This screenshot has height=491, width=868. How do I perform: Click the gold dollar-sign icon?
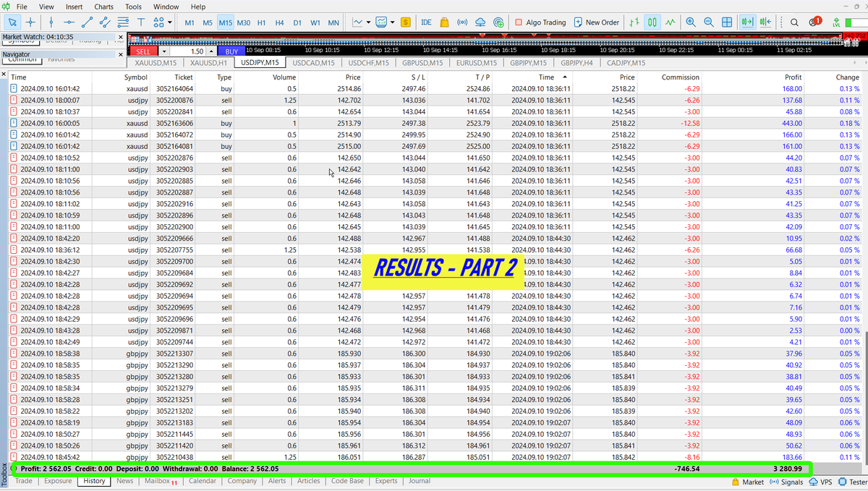point(406,22)
